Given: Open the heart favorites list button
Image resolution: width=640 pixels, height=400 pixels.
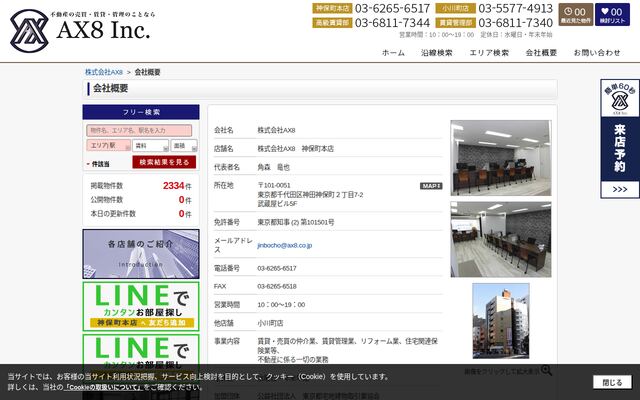Looking at the screenshot, I should tap(612, 14).
